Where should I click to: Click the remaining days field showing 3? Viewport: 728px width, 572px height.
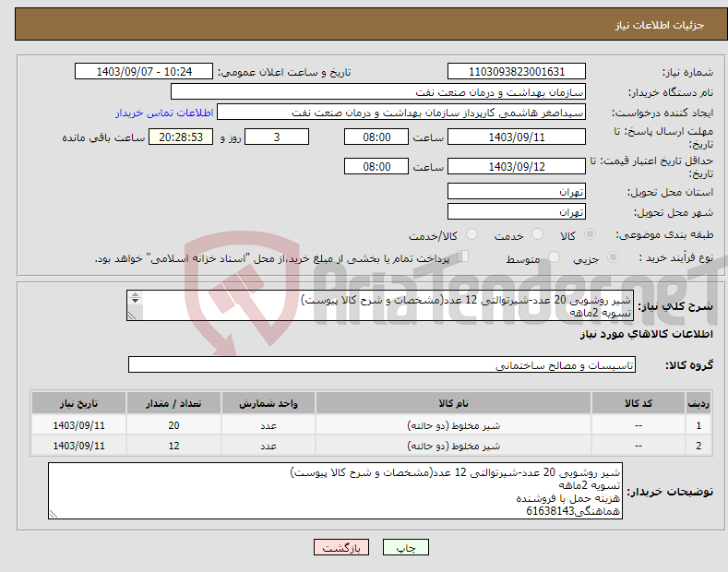[x=277, y=137]
